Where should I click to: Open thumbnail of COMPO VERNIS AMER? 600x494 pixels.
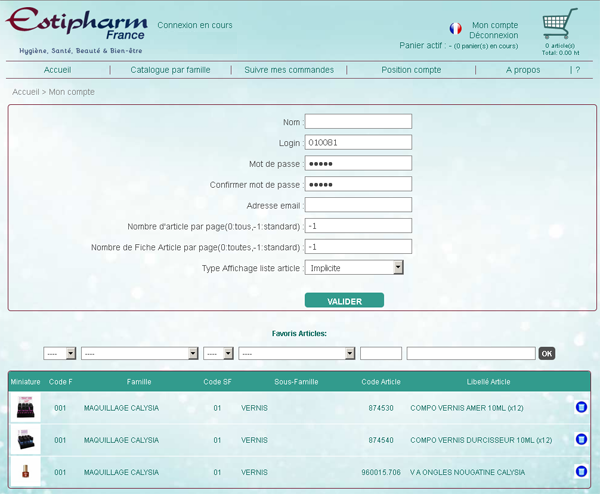pyautogui.click(x=24, y=407)
